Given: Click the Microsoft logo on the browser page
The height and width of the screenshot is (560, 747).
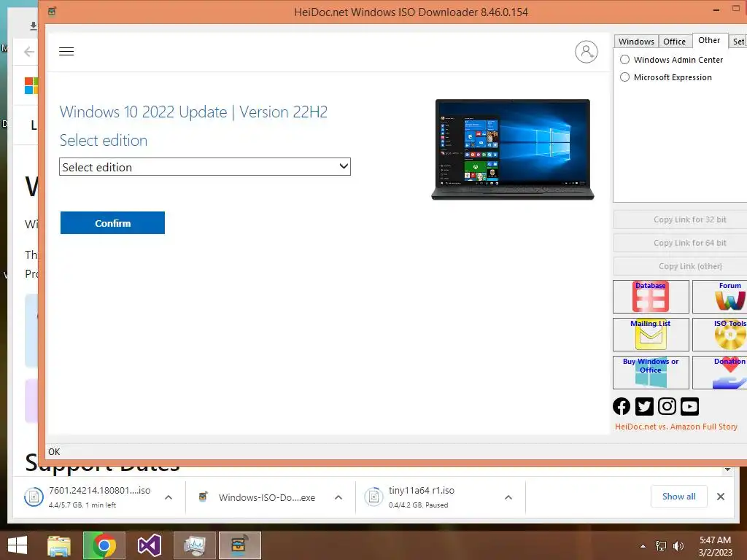Looking at the screenshot, I should [31, 86].
